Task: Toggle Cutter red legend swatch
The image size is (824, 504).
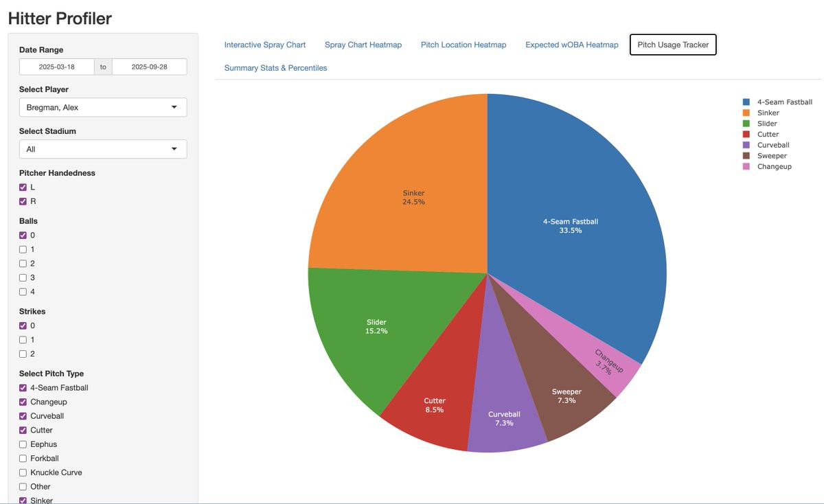Action: click(746, 135)
